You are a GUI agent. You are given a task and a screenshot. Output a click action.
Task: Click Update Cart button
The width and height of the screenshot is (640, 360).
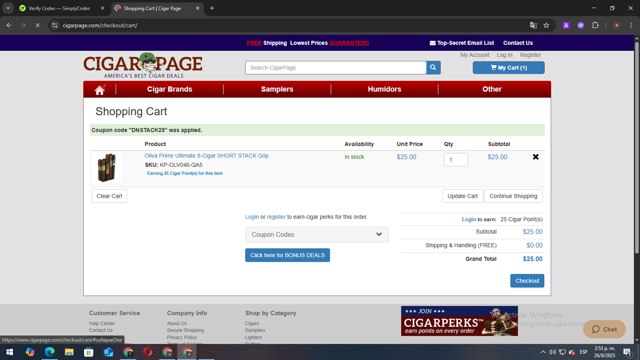click(462, 196)
